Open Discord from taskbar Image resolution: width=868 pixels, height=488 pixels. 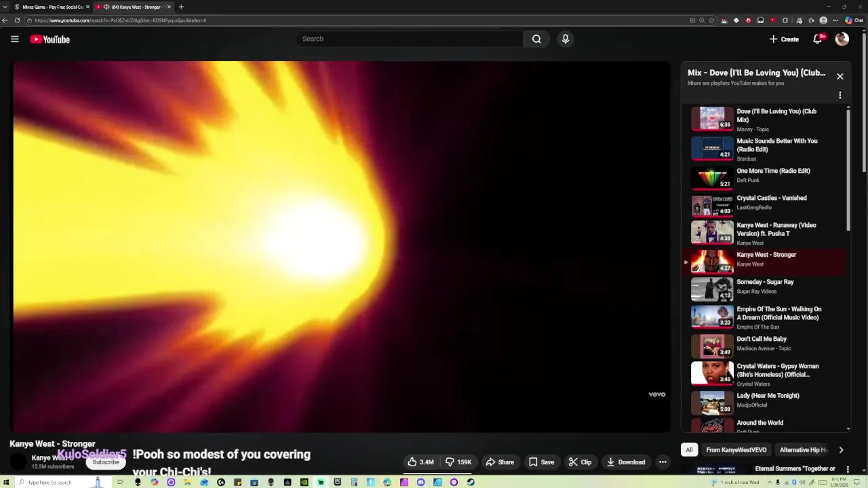click(x=420, y=483)
